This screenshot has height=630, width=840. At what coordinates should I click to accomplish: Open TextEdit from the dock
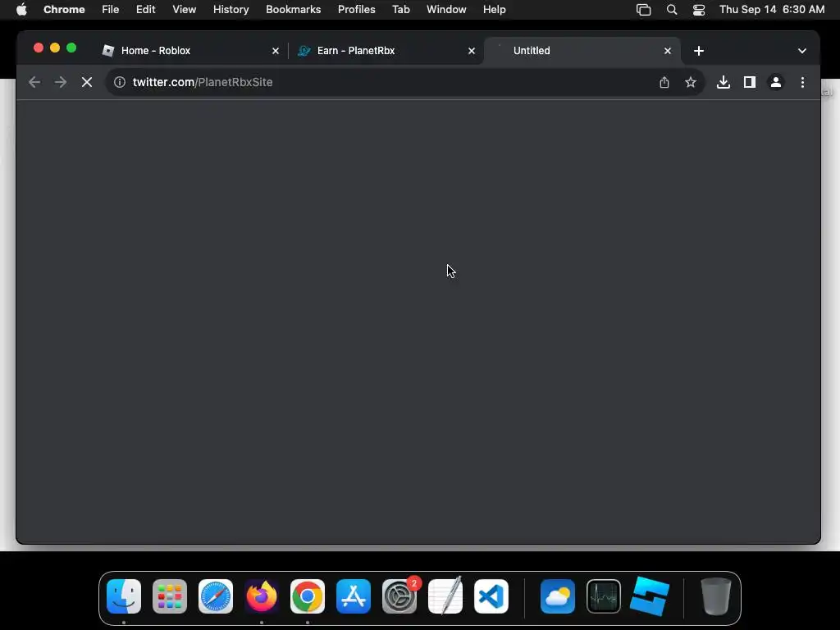coord(445,596)
